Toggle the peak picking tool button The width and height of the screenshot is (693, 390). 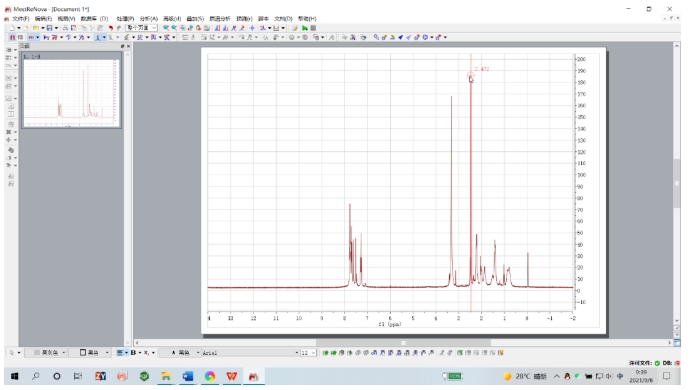point(98,38)
